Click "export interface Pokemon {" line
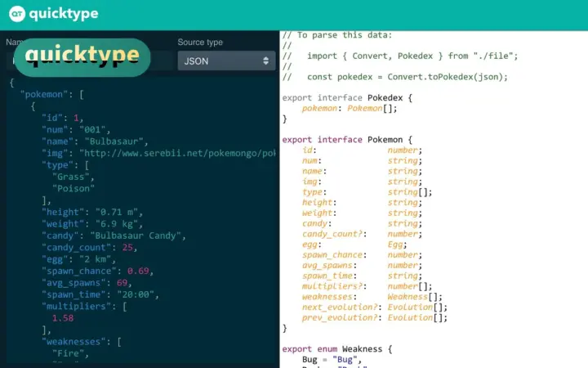 tap(347, 140)
